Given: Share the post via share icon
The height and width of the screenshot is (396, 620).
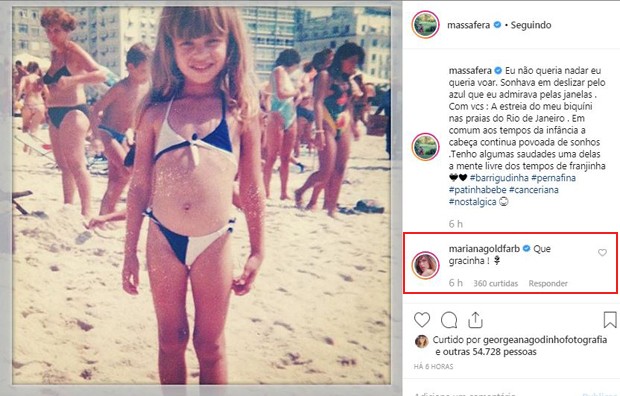Looking at the screenshot, I should click(475, 320).
